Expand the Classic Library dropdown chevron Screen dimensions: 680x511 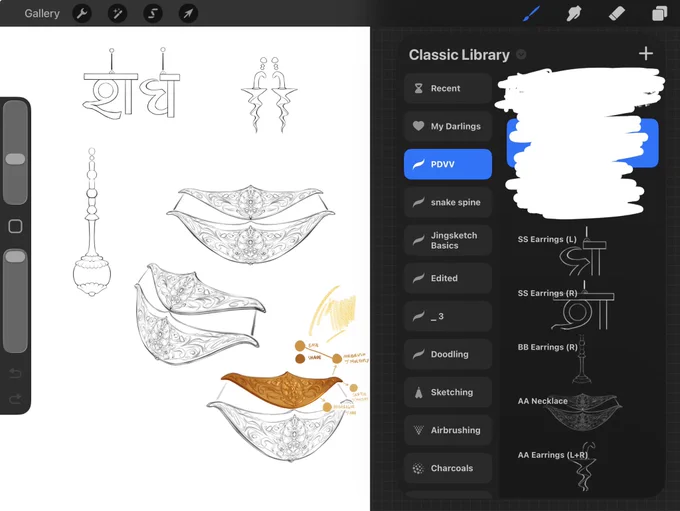pos(521,55)
